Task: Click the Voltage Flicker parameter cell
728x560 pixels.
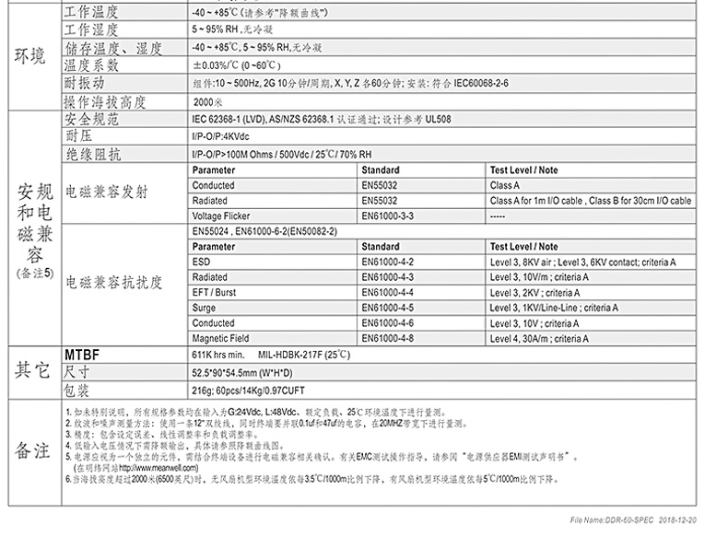Action: (x=221, y=216)
